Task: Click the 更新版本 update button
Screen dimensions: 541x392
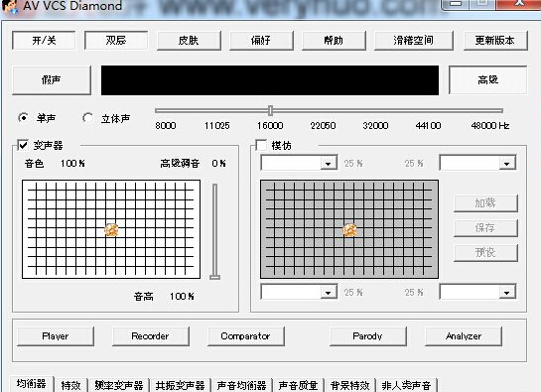Action: [x=495, y=41]
